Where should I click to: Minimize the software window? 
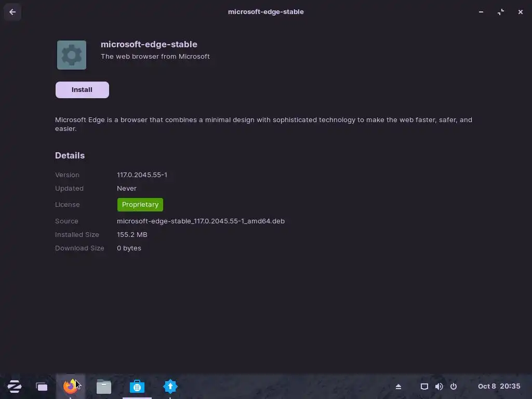click(x=481, y=12)
